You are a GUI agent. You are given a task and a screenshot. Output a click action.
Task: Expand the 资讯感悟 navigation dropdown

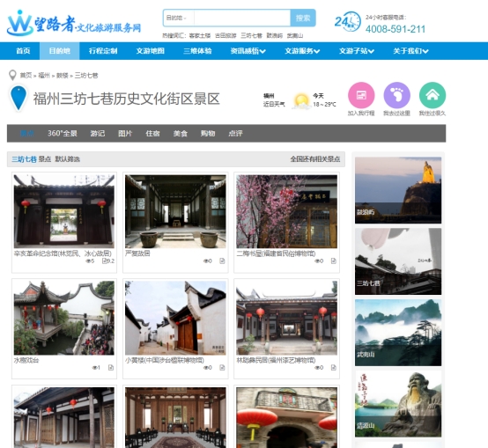248,51
